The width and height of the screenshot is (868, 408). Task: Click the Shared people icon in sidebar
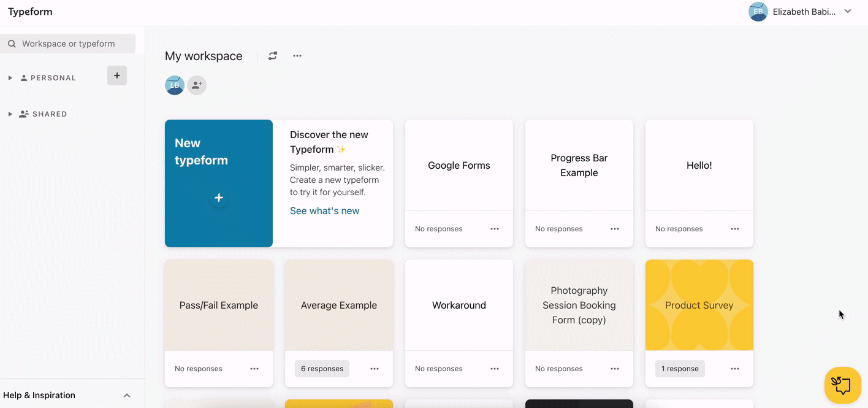(24, 114)
